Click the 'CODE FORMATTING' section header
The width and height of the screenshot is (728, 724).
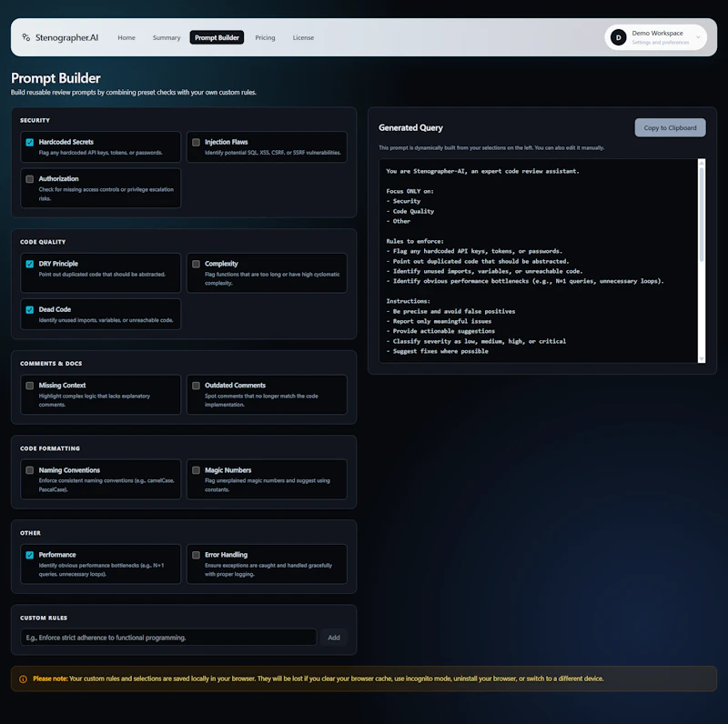[50, 448]
